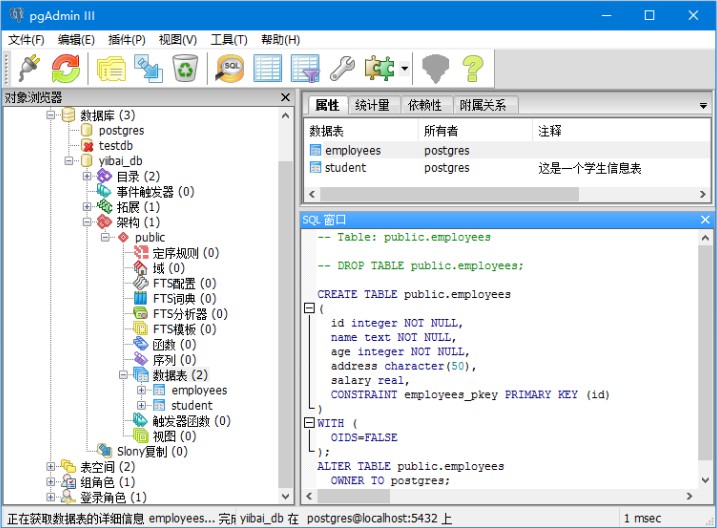Open the plugins dropdown arrow
This screenshot has width=717, height=528.
404,69
